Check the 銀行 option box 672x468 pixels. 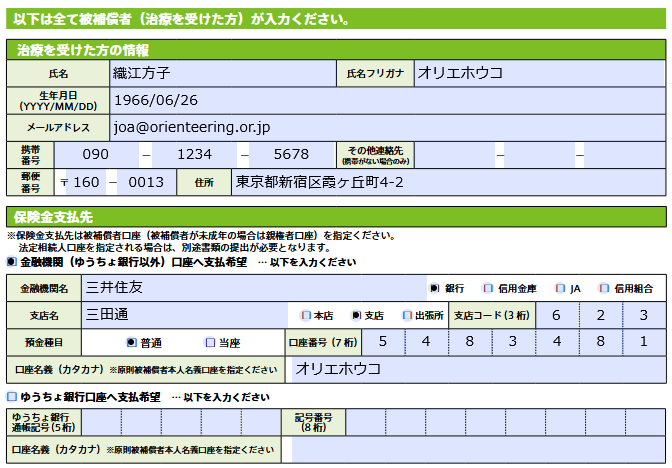[x=434, y=288]
